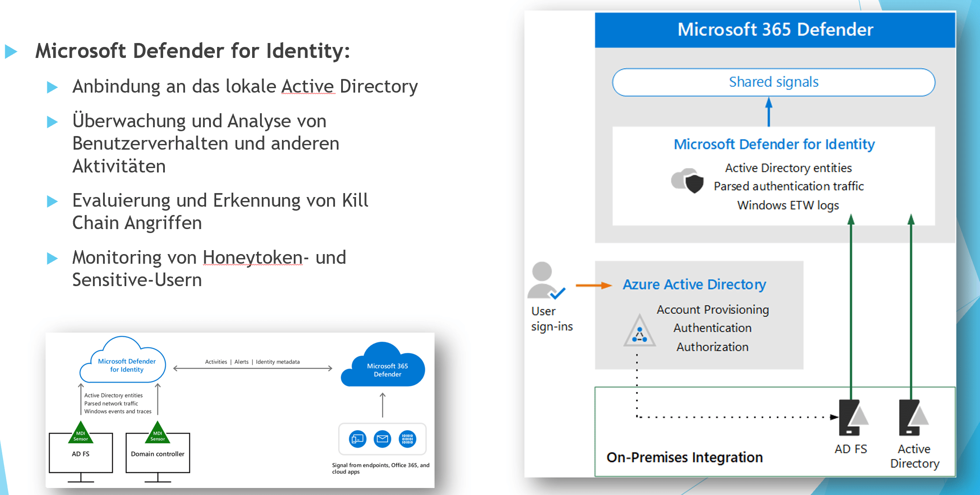Click the bullet starting with 'Überwachung und Analyse von'
Viewport: 980px width, 495px height.
pos(206,143)
